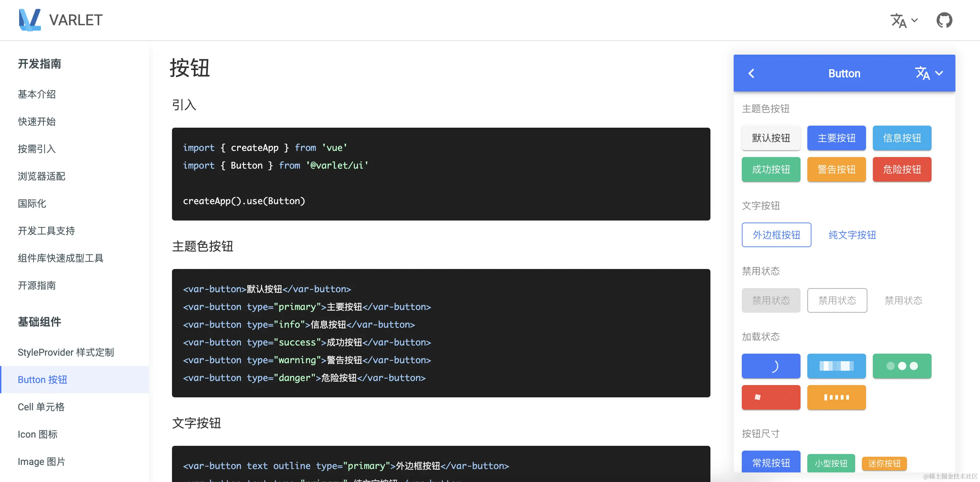The image size is (980, 482).
Task: Expand language chevron in phone preview
Action: click(939, 73)
